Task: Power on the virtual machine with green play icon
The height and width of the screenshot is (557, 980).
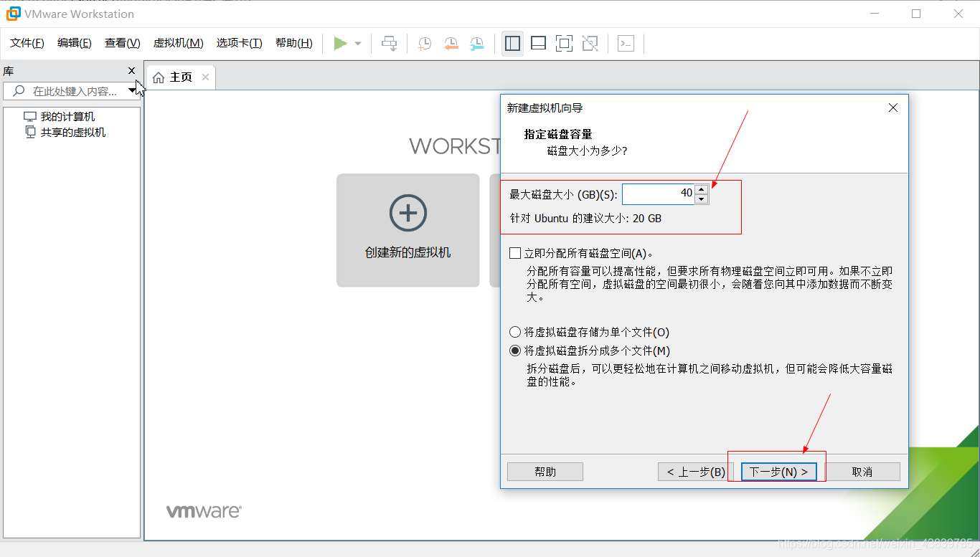Action: [x=341, y=43]
